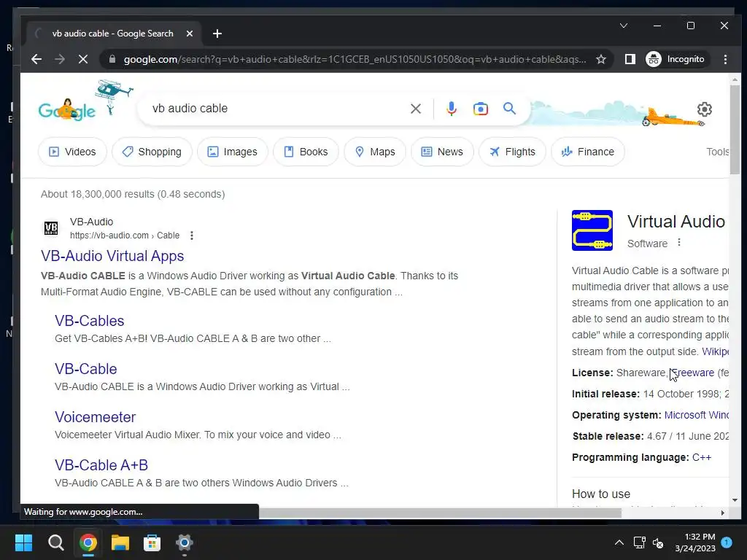Click the Virtual Audio Cable thumbnail
Image resolution: width=747 pixels, height=560 pixels.
pos(592,230)
